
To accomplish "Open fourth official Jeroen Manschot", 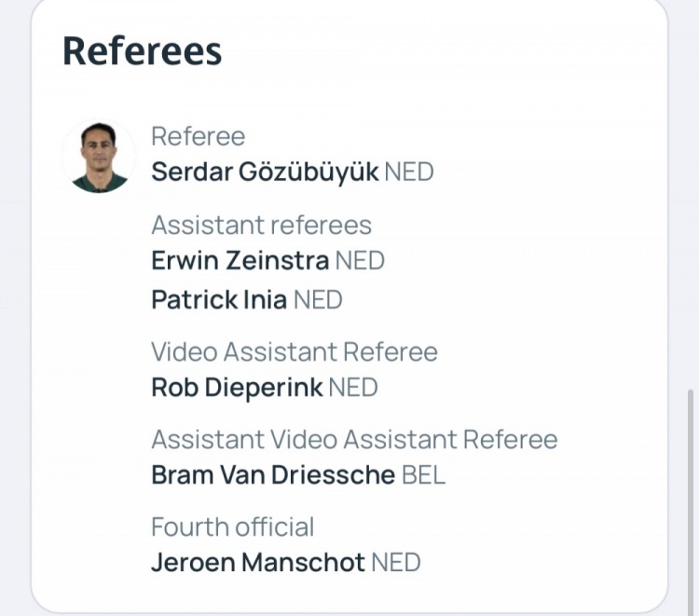I will pyautogui.click(x=258, y=563).
